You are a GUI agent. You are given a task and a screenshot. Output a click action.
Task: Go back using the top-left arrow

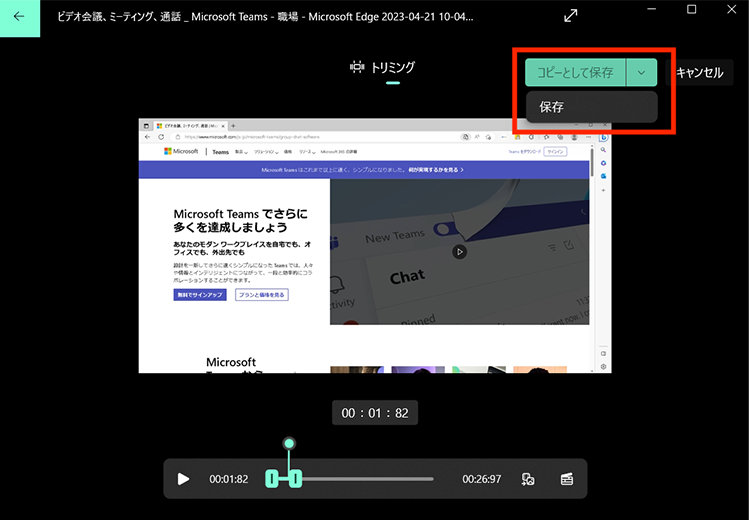(19, 17)
